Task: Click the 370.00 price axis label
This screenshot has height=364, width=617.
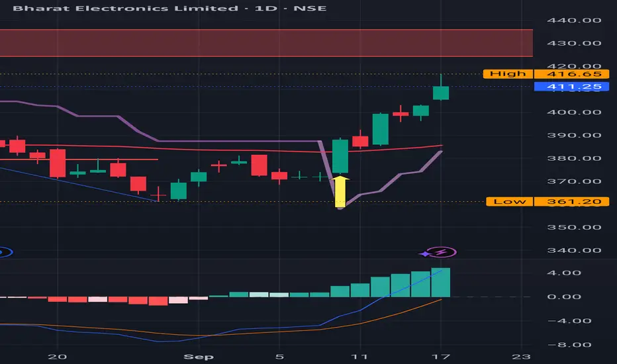Action: (574, 181)
